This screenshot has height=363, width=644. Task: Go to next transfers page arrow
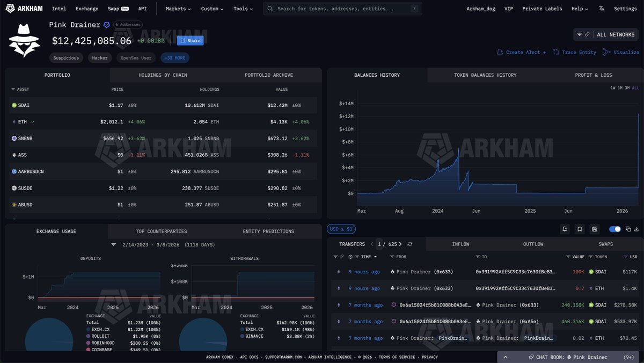[400, 244]
